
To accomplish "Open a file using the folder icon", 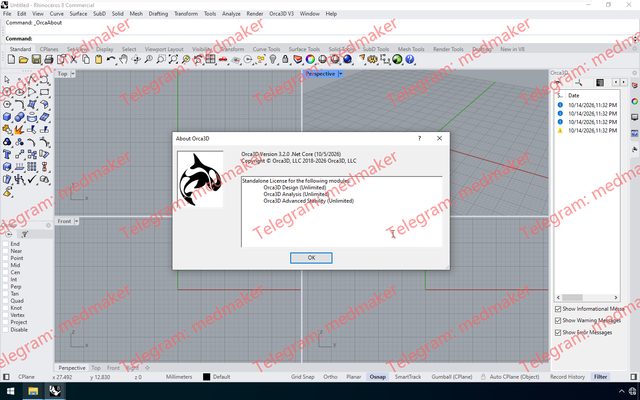I will pos(23,60).
